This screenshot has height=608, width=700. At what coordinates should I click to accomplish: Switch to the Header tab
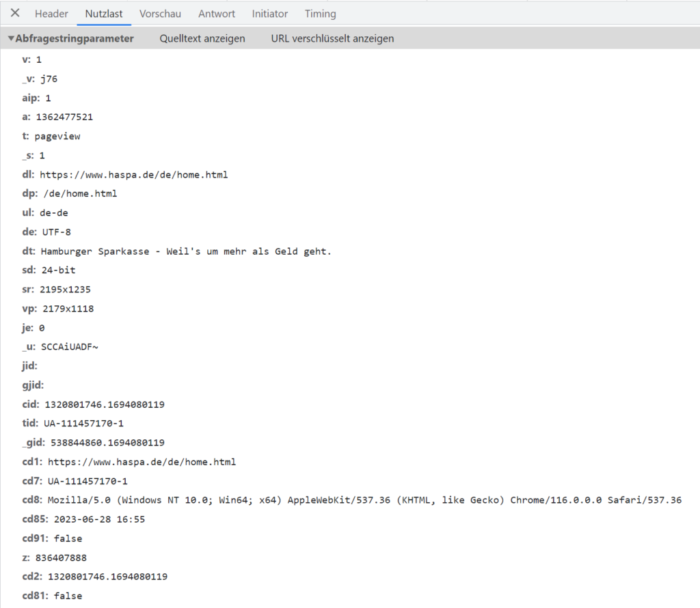tap(51, 14)
